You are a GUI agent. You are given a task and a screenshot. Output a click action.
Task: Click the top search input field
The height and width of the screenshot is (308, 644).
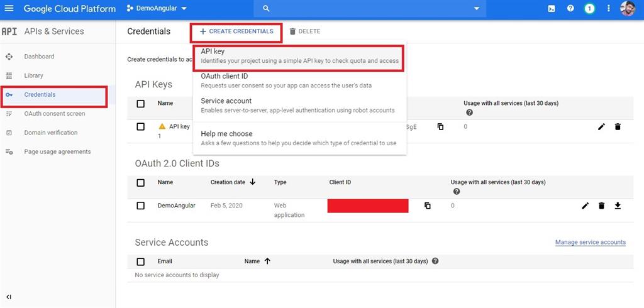click(x=370, y=8)
